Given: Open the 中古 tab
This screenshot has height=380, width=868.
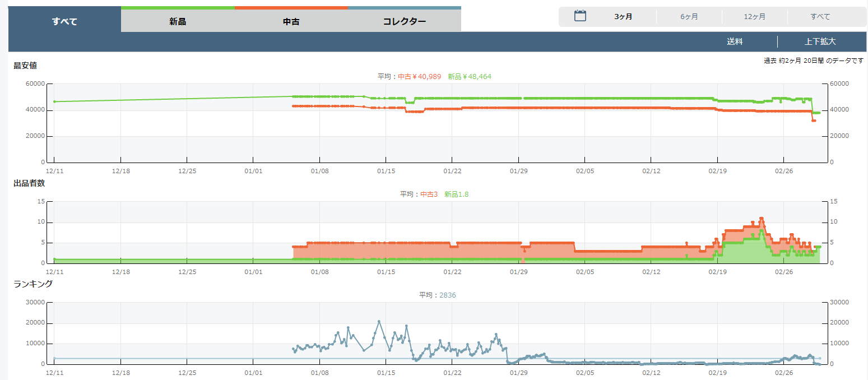Looking at the screenshot, I should (x=291, y=22).
